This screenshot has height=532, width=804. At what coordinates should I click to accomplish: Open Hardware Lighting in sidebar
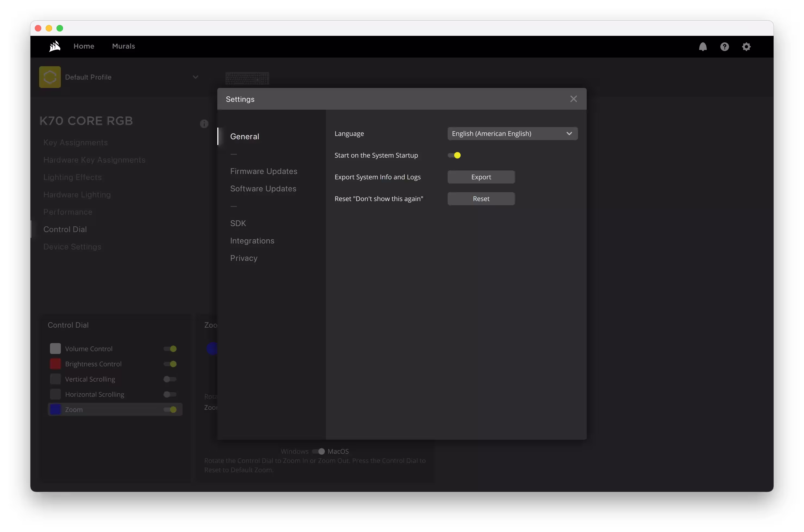pyautogui.click(x=77, y=195)
